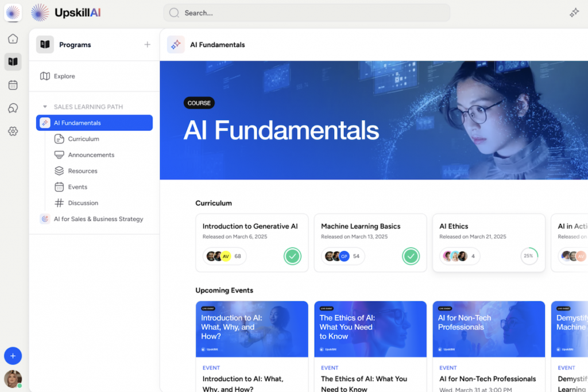Open Curriculum in the sidebar

[83, 139]
